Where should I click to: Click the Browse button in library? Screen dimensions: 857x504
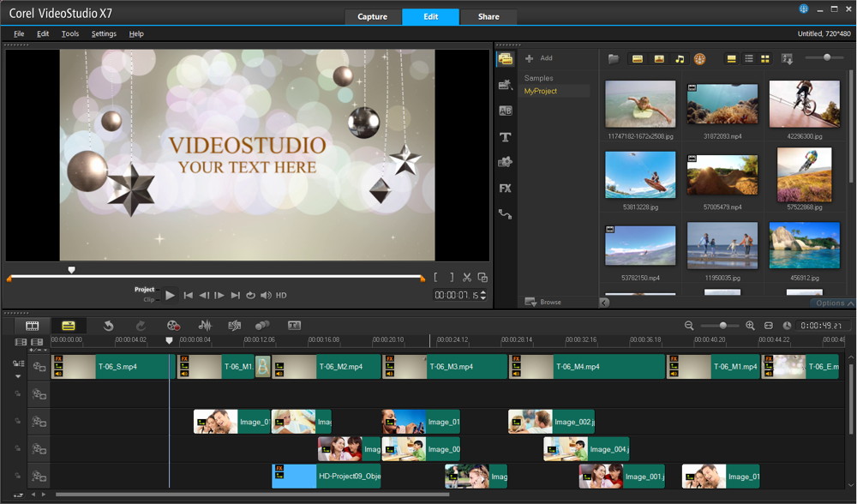pyautogui.click(x=543, y=302)
